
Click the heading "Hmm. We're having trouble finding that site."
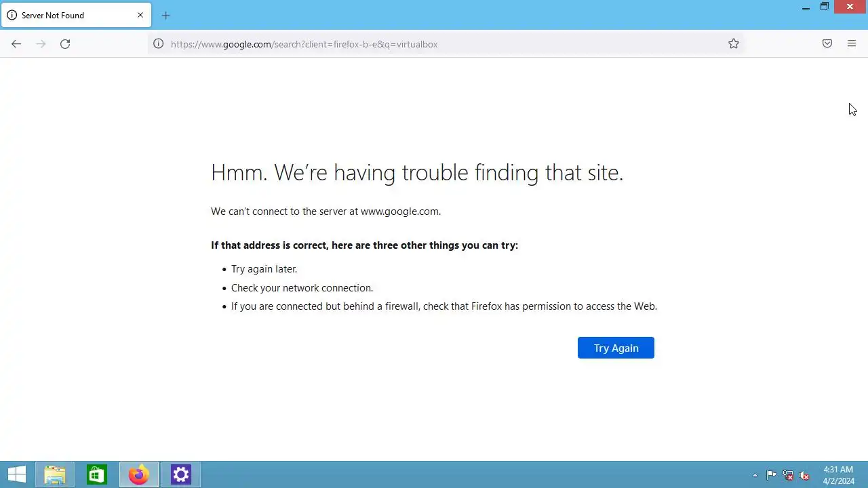coord(417,173)
